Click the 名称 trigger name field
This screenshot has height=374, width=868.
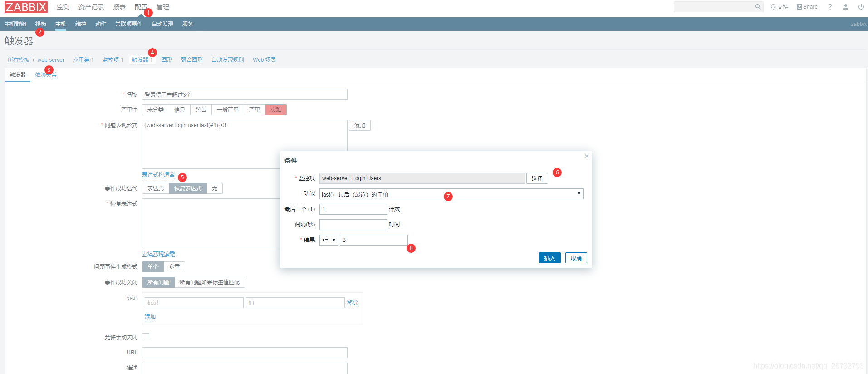pos(245,94)
